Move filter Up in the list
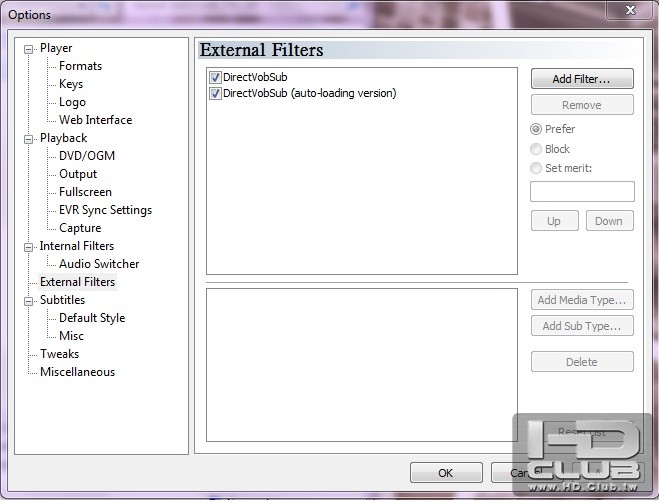This screenshot has height=502, width=659. (x=555, y=221)
